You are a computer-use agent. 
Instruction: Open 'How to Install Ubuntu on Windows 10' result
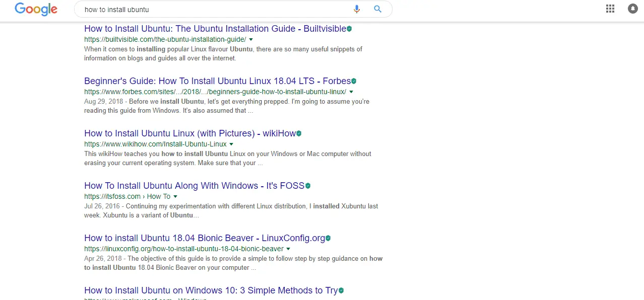211,290
